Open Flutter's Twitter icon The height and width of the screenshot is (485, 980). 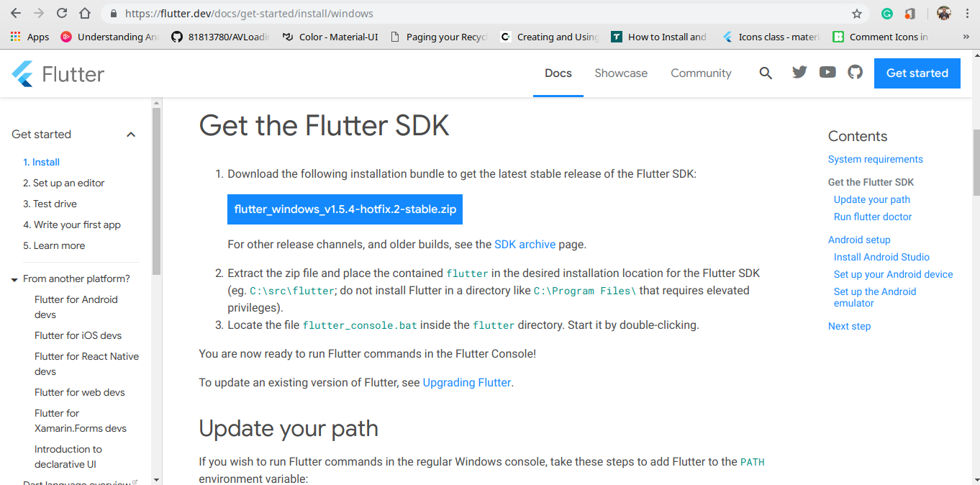(x=799, y=72)
